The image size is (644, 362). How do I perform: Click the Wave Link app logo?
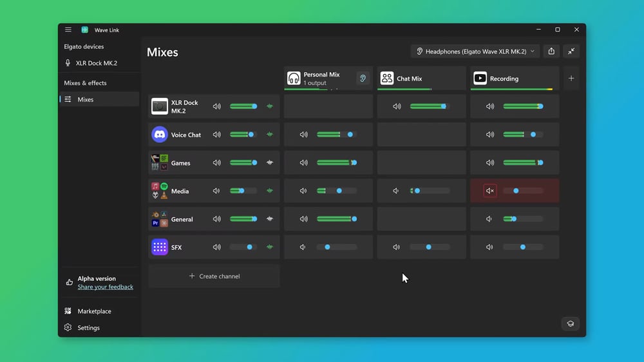(x=84, y=30)
